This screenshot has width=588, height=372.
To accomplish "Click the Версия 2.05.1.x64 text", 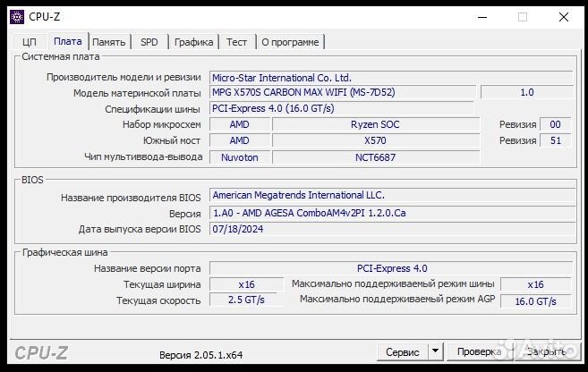I will (201, 355).
